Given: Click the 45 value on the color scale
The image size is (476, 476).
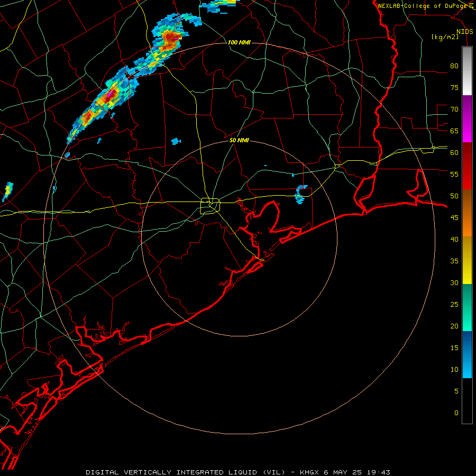Looking at the screenshot, I should pyautogui.click(x=454, y=218).
